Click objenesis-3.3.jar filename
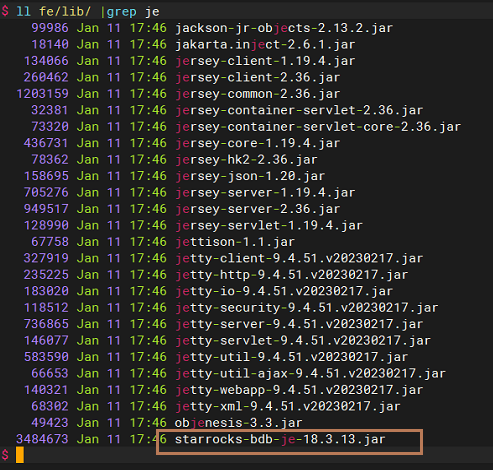This screenshot has height=470, width=493. [x=239, y=423]
